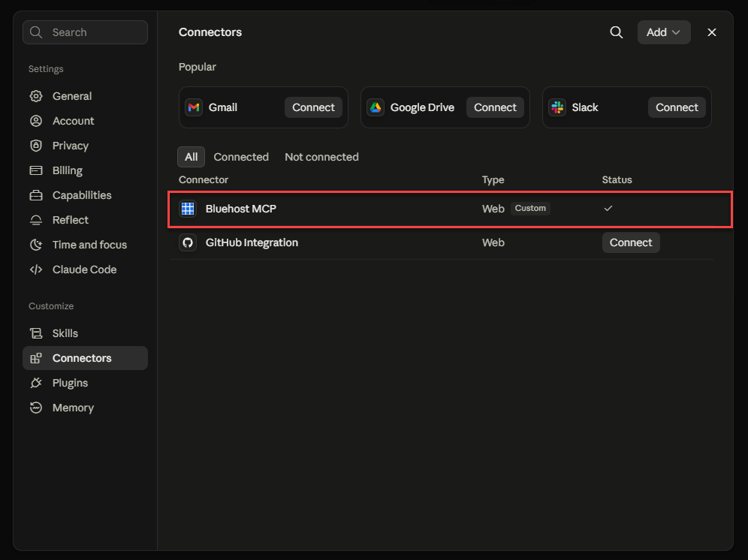Switch to the Connected filter tab

[241, 157]
